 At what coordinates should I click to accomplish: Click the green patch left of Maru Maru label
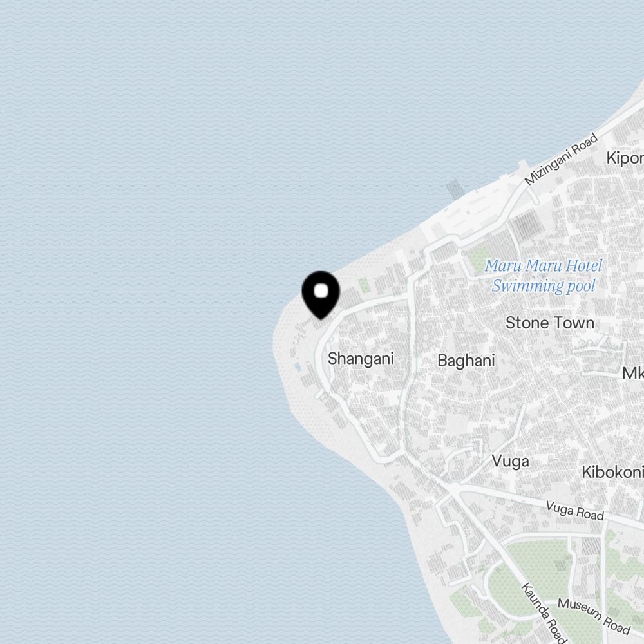click(478, 258)
